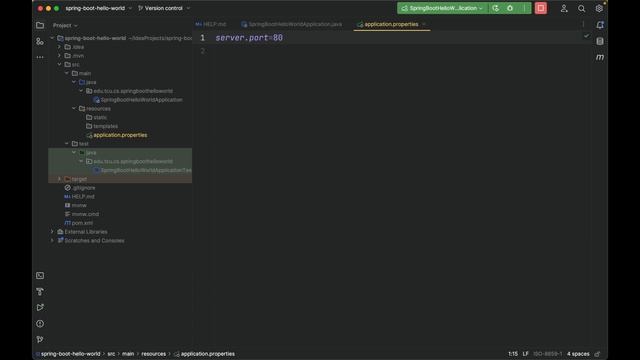
Task: Collapse the src folder
Action: pos(59,64)
